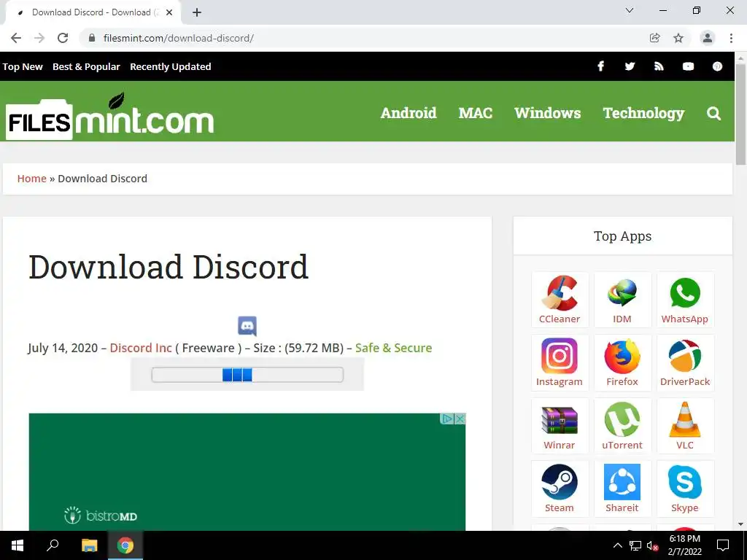This screenshot has height=560, width=747.
Task: Visit the Pinterest social icon
Action: tap(718, 66)
